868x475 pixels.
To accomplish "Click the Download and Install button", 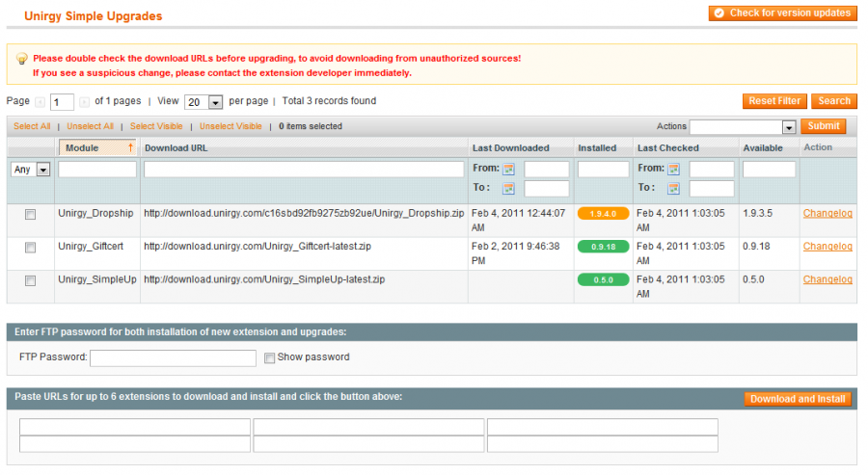I will tap(798, 399).
